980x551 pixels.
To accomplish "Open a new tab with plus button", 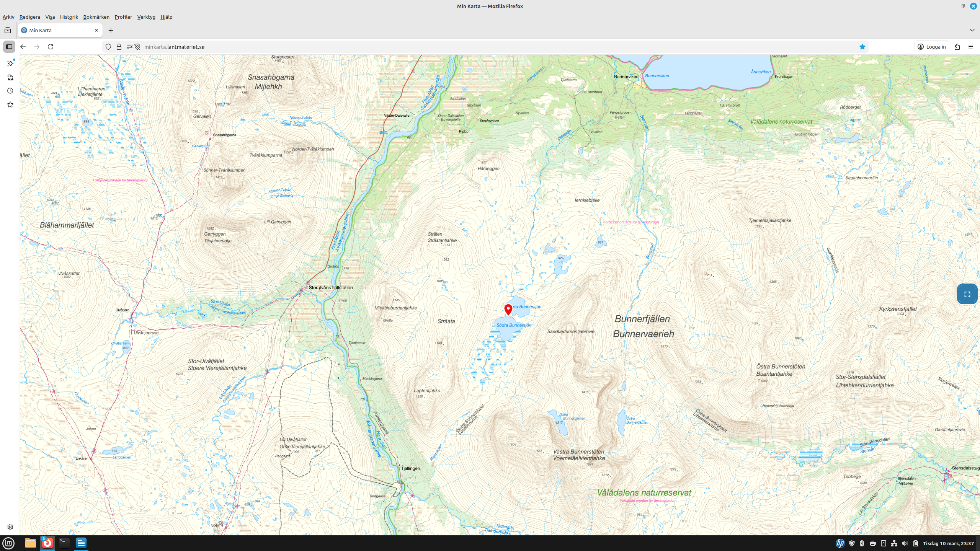I will pyautogui.click(x=111, y=30).
